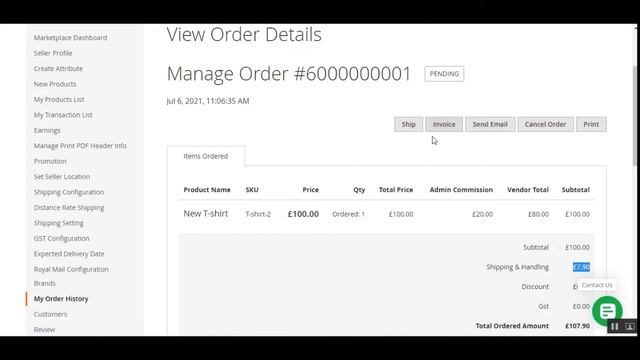The width and height of the screenshot is (640, 360).
Task: Open Customers in sidebar
Action: pos(51,314)
